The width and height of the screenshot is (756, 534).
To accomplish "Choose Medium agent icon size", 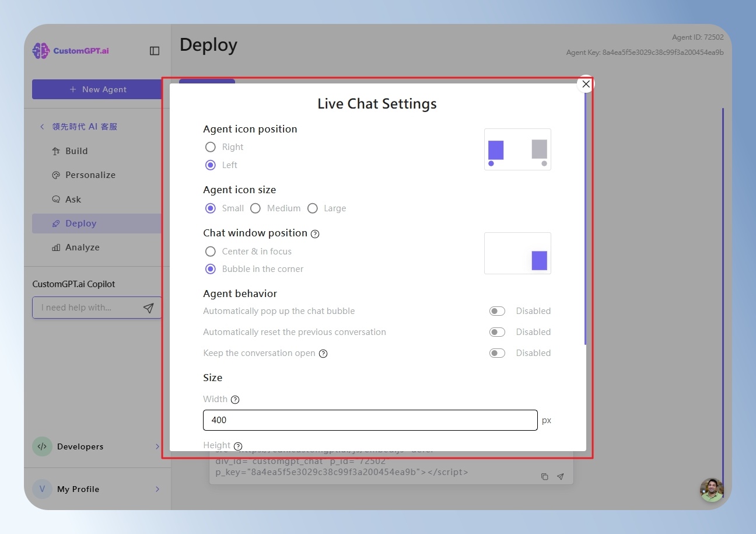I will pyautogui.click(x=256, y=208).
